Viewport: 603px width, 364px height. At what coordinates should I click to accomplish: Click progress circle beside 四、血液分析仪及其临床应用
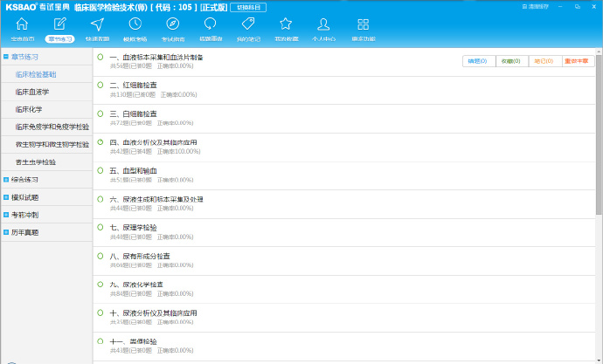(x=100, y=142)
